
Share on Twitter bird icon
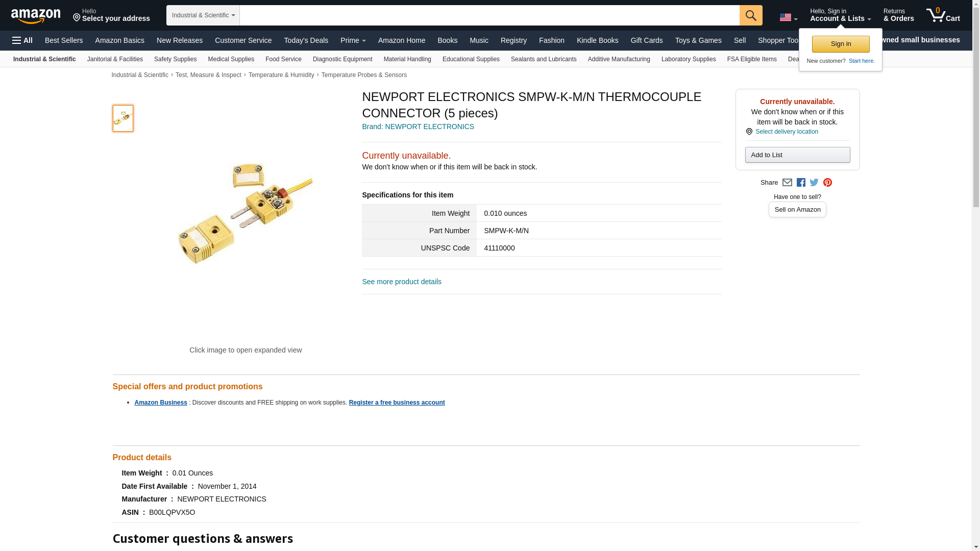coord(814,183)
